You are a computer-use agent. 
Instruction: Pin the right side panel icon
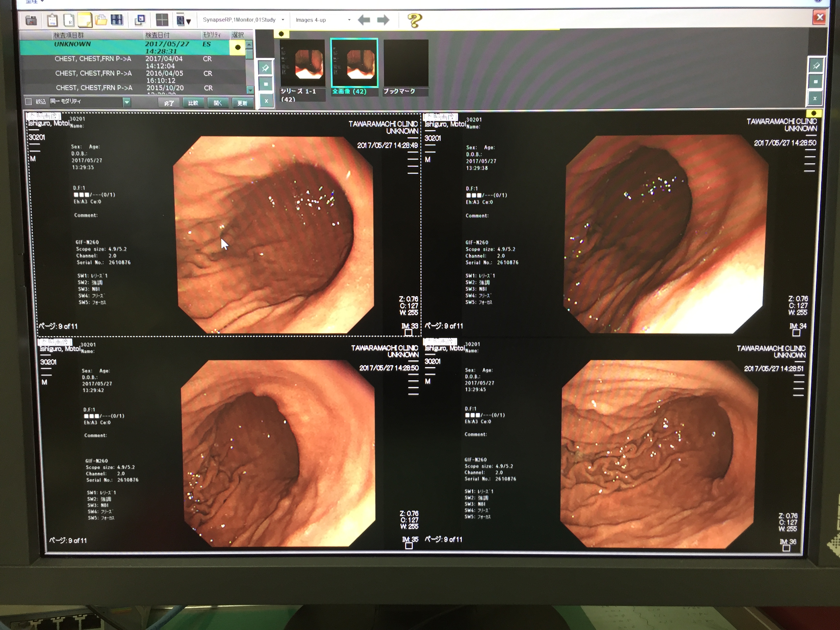click(x=816, y=66)
